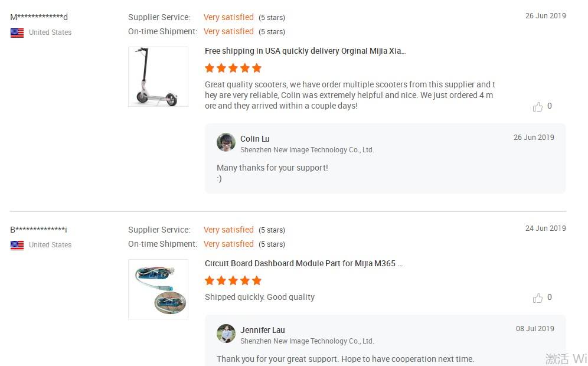Click five-star rating on circuit board review
588x366 pixels.
point(233,280)
